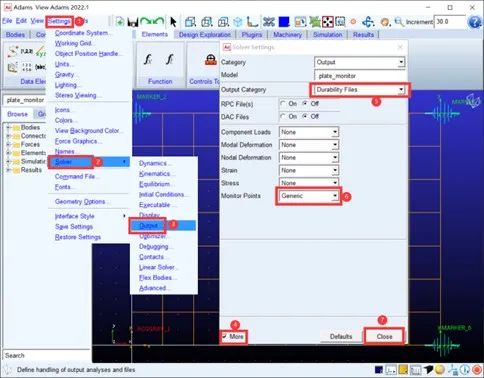Select the arrow pointer tool

(173, 22)
